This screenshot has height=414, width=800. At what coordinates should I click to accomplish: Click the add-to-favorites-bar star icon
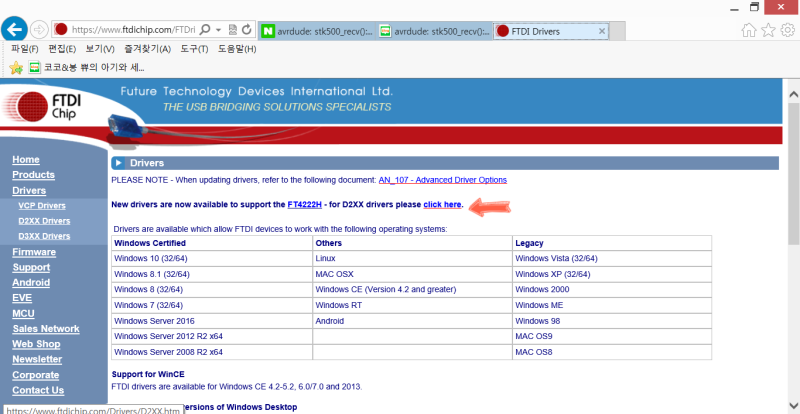[x=16, y=67]
